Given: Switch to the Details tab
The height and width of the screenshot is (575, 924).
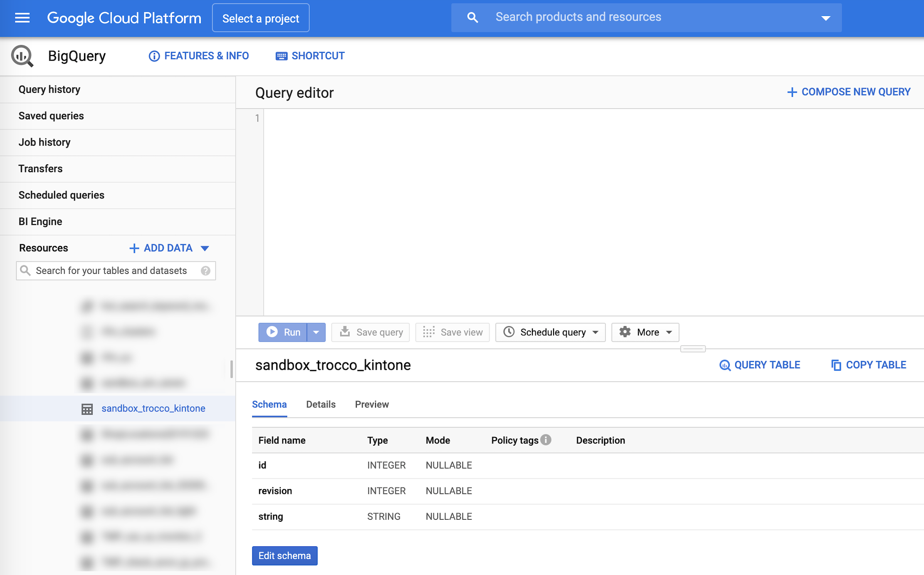Looking at the screenshot, I should pyautogui.click(x=321, y=404).
